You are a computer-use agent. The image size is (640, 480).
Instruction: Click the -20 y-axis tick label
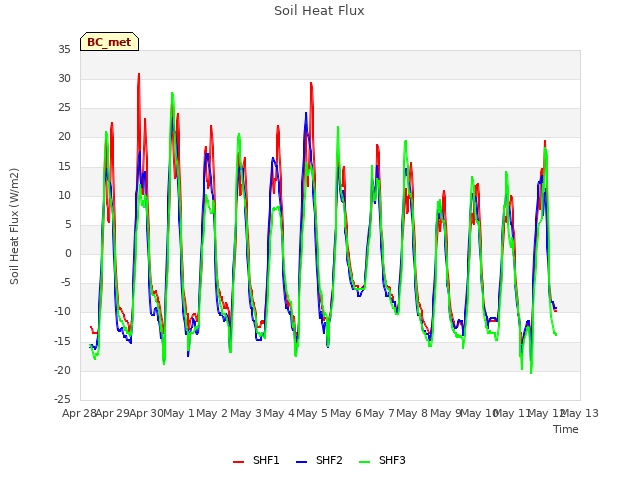tap(63, 370)
